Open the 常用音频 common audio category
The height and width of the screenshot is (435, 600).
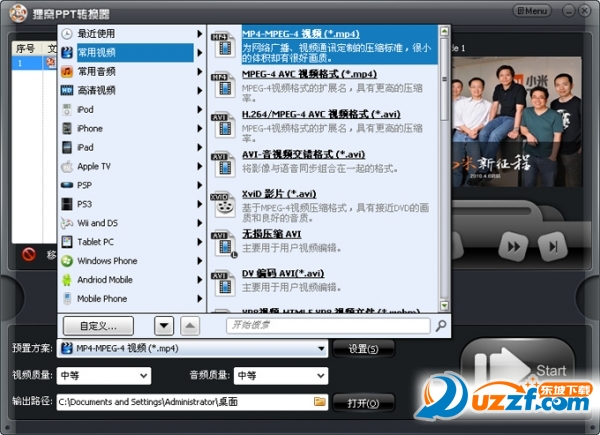click(132, 72)
